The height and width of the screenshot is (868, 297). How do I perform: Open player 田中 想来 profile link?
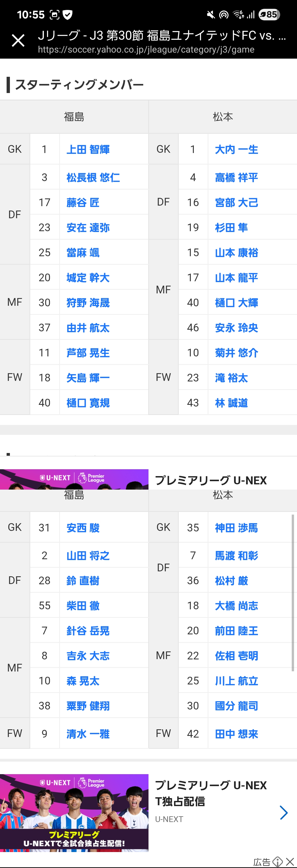[237, 733]
